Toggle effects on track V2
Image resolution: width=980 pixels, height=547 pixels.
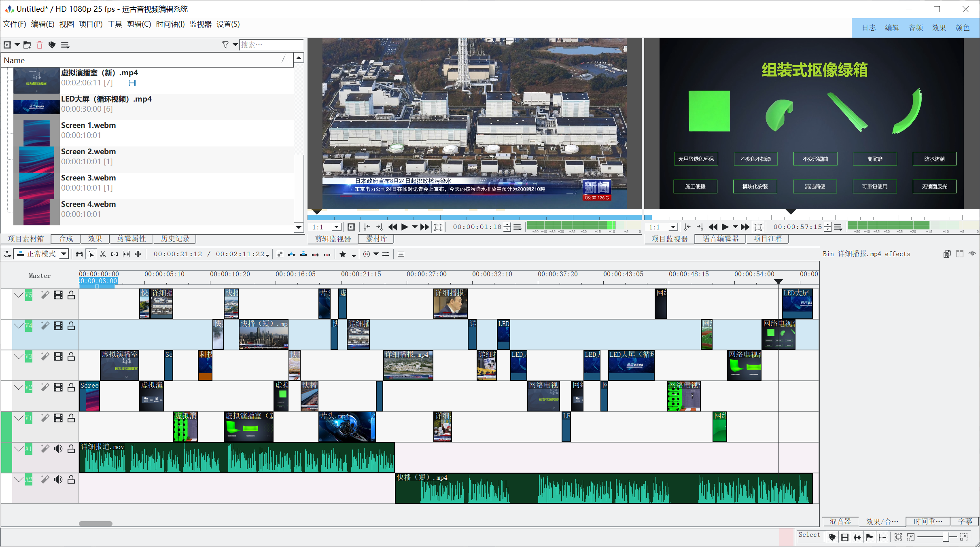click(45, 387)
